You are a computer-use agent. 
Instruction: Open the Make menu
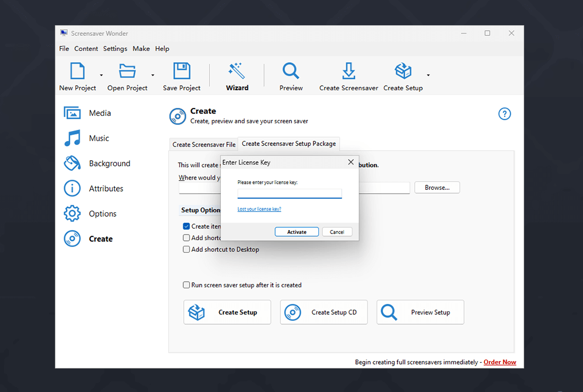tap(141, 49)
